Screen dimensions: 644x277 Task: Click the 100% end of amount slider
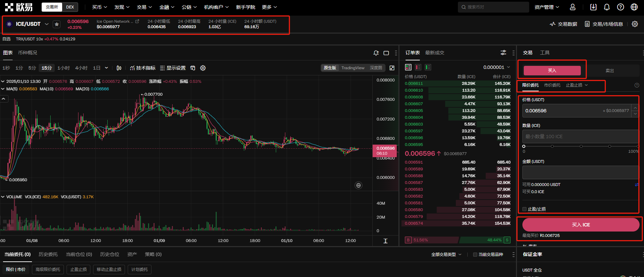(638, 146)
